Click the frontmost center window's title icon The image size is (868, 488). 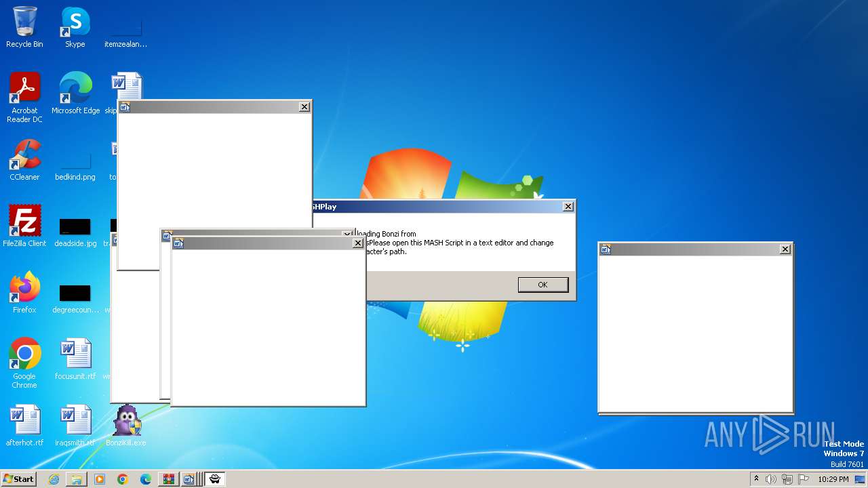178,243
